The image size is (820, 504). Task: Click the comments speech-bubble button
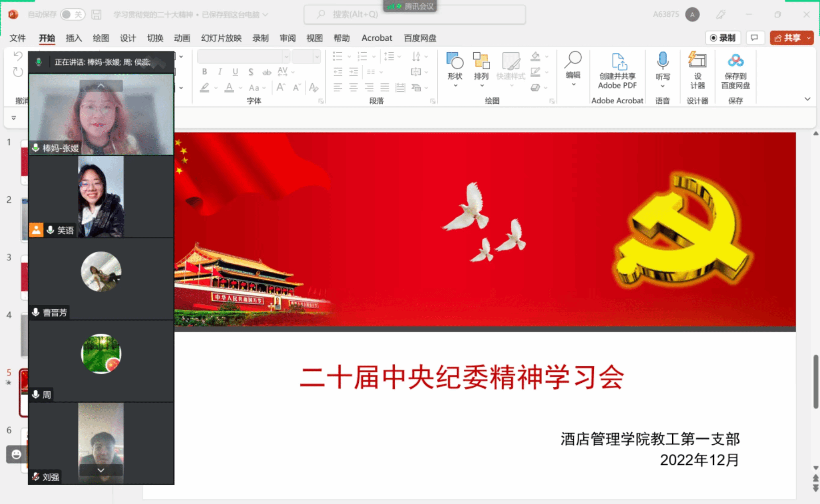[755, 38]
